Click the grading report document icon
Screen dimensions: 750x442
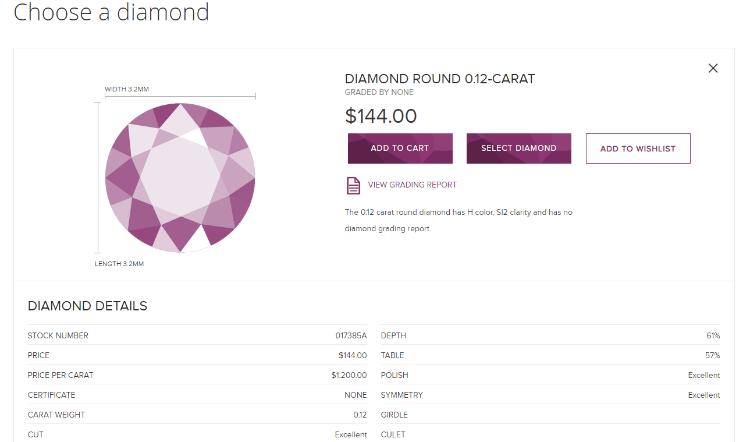click(x=353, y=185)
